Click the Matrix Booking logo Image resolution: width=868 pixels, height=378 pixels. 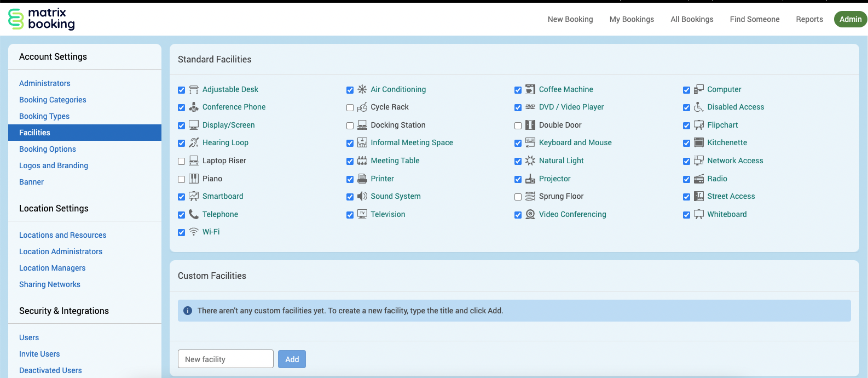click(x=42, y=19)
